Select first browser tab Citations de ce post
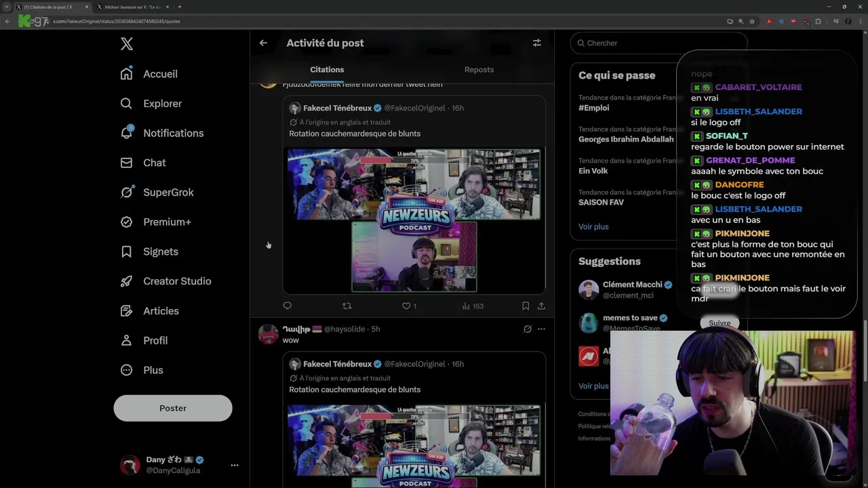 click(x=53, y=7)
